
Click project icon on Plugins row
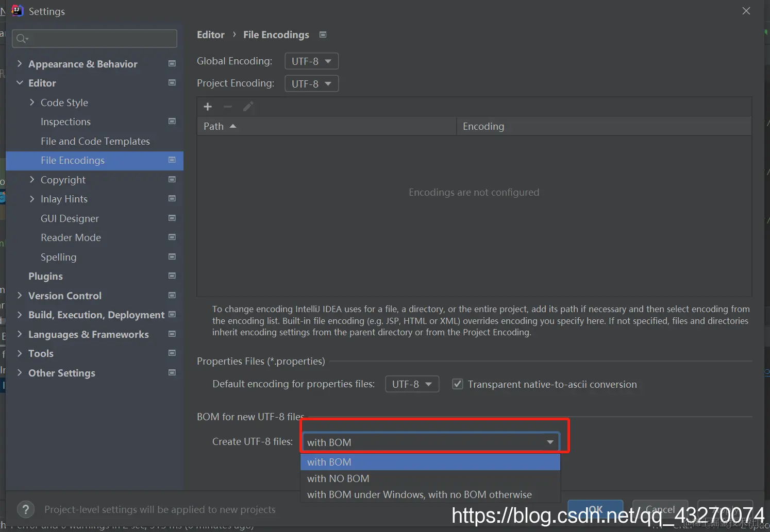[x=172, y=276]
